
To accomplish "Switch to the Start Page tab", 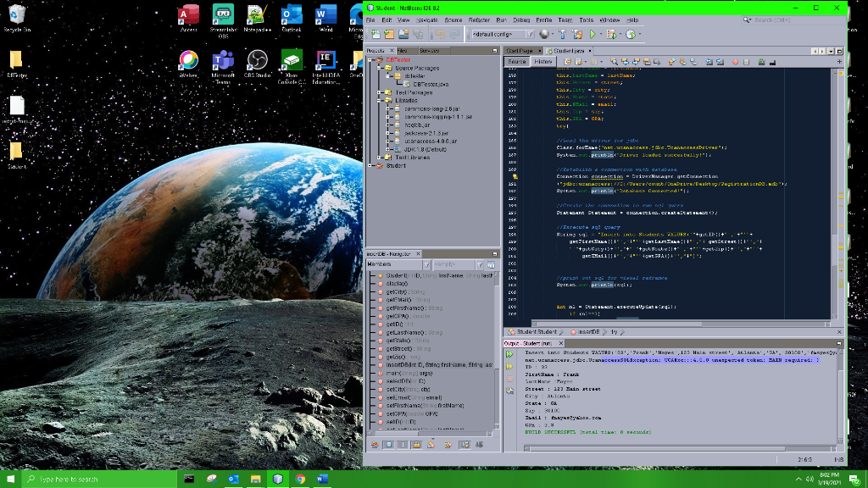I will click(519, 51).
